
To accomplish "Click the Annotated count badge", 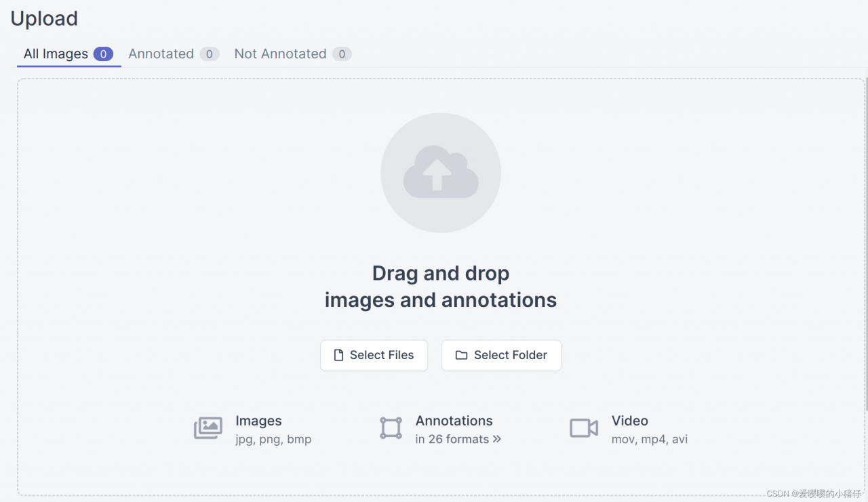I will [209, 54].
